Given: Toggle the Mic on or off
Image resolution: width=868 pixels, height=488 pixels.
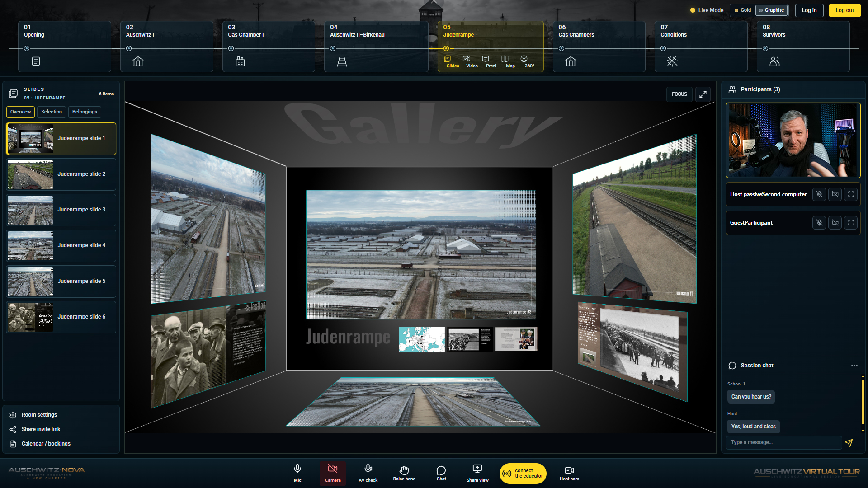Looking at the screenshot, I should click(297, 473).
